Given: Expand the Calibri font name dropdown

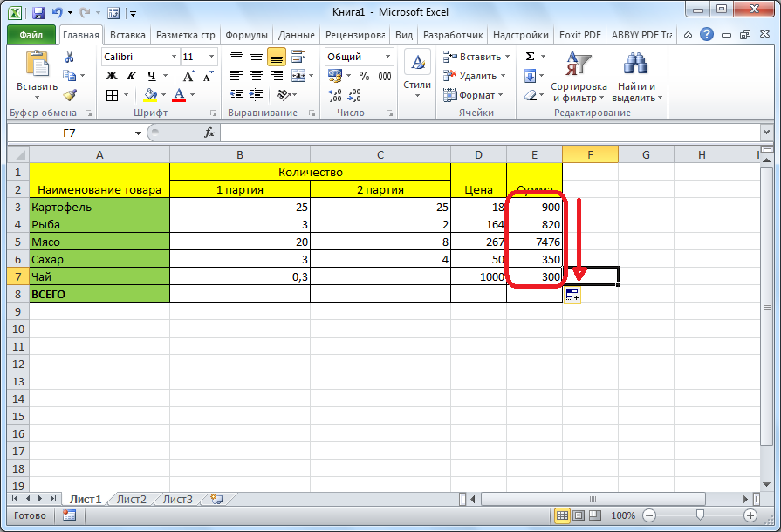Looking at the screenshot, I should click(x=172, y=57).
